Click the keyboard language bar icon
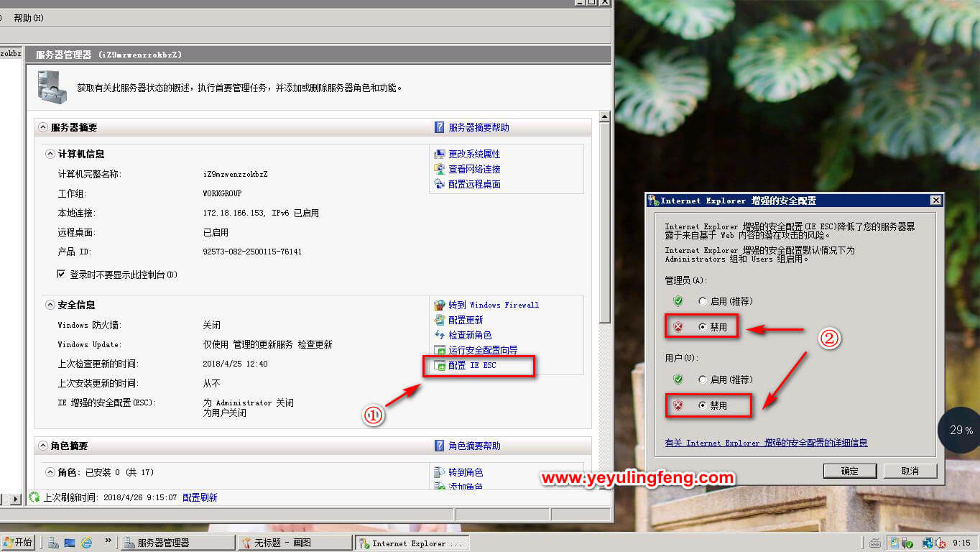The height and width of the screenshot is (552, 980). (874, 543)
